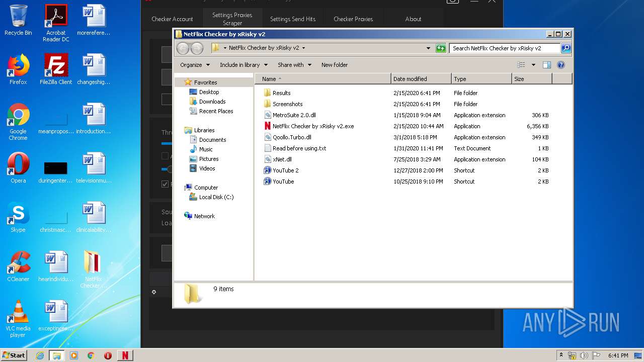This screenshot has width=644, height=362.
Task: Click the taskbar clock showing 6:41 PM
Action: click(618, 355)
